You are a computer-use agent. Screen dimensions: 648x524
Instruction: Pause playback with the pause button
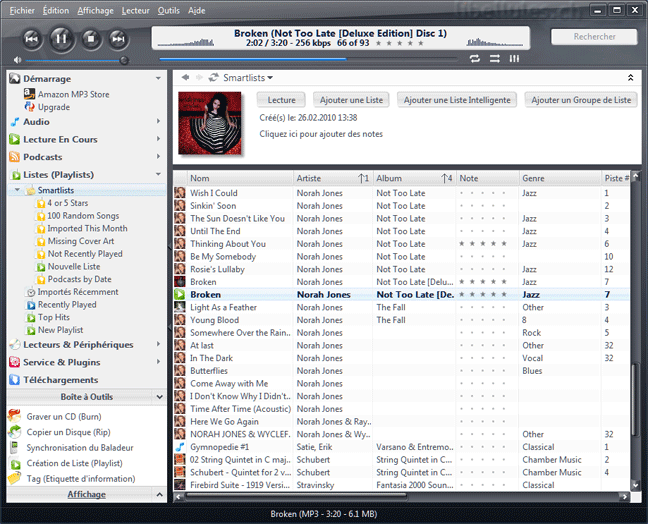[61, 39]
